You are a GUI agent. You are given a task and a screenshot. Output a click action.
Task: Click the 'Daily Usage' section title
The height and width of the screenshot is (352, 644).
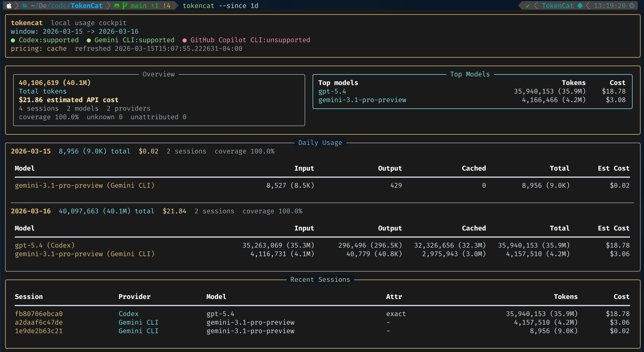coord(320,143)
